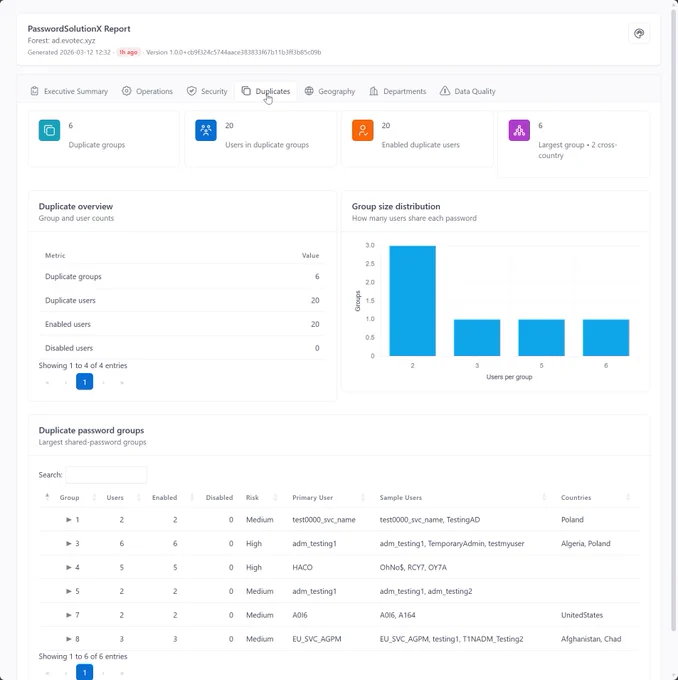Viewport: 678px width, 680px height.
Task: Click previous-page arrow in Duplicate overview pagination
Action: pyautogui.click(x=66, y=382)
